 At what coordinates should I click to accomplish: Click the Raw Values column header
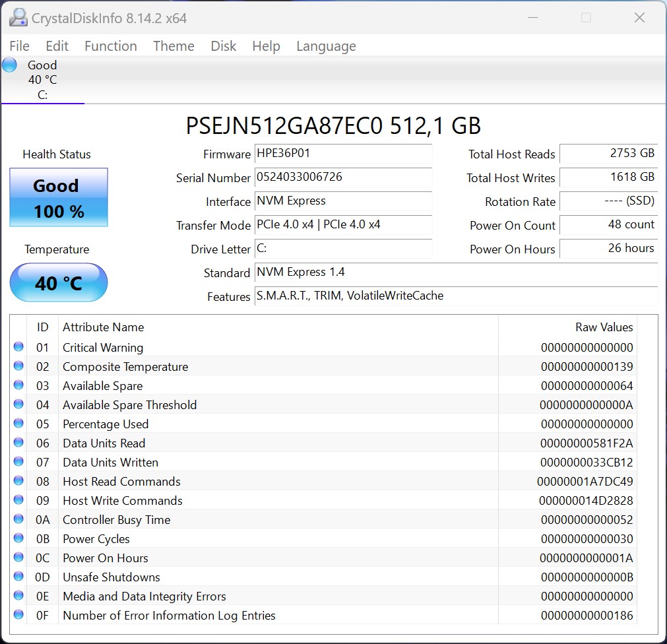604,327
